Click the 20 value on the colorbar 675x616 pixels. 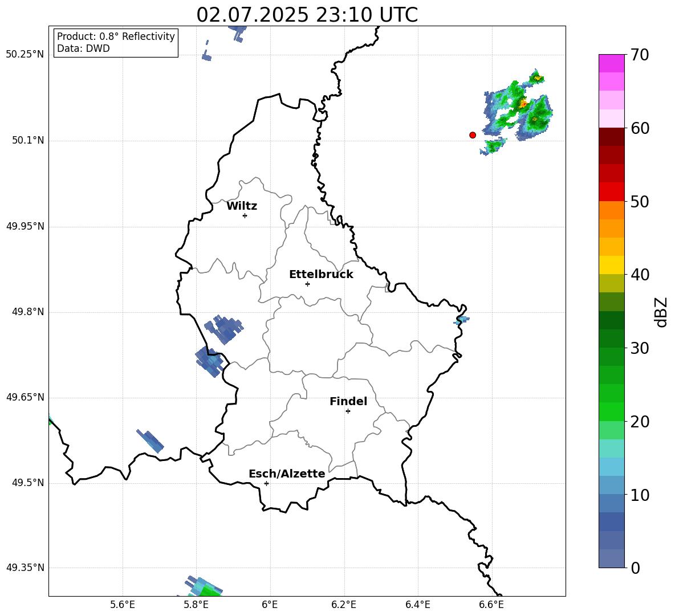pyautogui.click(x=640, y=422)
